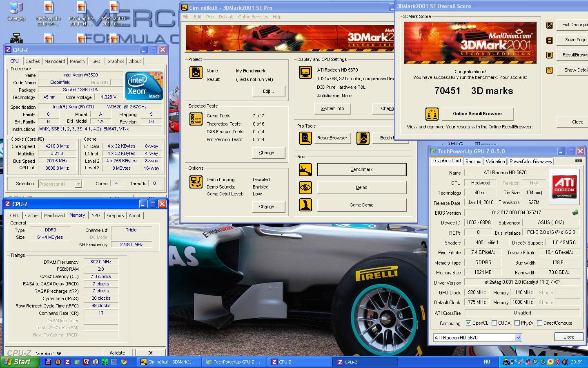The height and width of the screenshot is (368, 588).
Task: Click the Close button in GPU-Z
Action: (x=569, y=337)
